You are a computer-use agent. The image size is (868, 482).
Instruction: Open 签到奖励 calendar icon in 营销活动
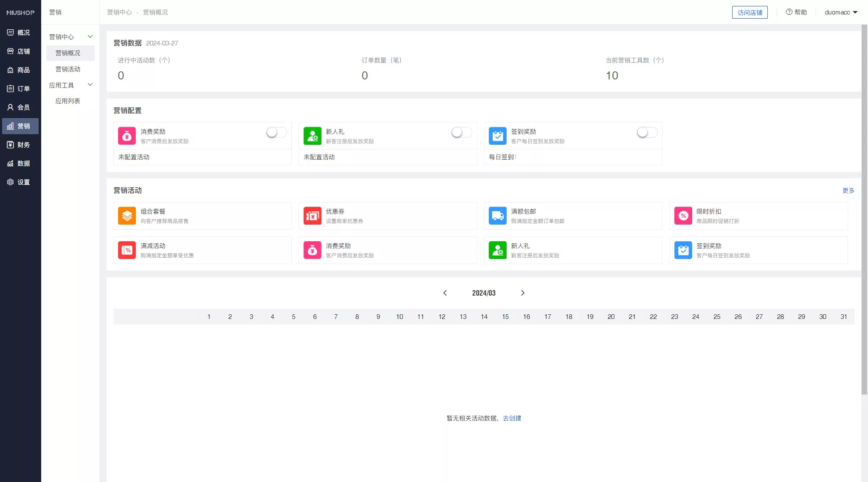click(683, 250)
